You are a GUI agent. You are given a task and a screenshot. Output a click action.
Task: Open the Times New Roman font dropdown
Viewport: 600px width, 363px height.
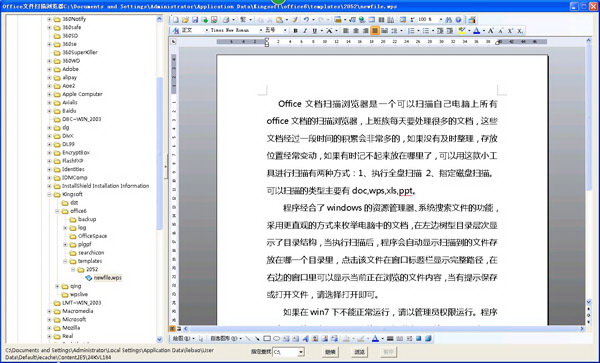click(261, 30)
